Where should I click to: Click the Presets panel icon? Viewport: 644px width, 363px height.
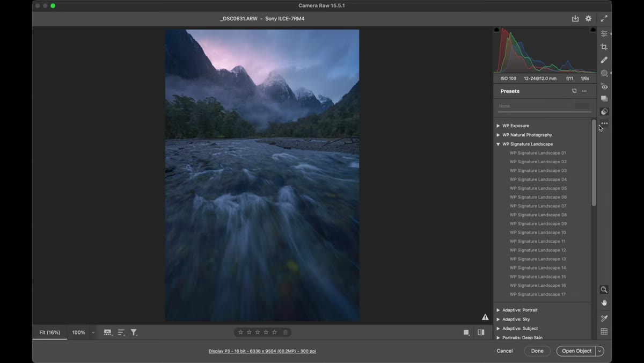point(604,112)
